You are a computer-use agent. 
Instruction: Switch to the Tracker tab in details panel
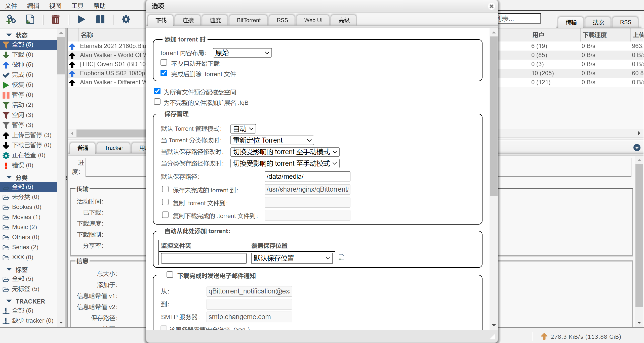[x=113, y=148]
